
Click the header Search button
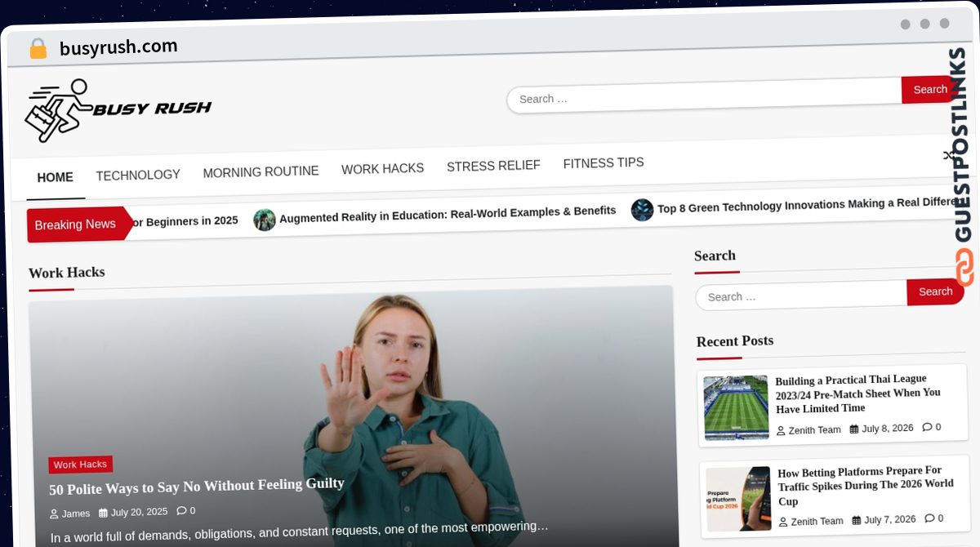[930, 89]
